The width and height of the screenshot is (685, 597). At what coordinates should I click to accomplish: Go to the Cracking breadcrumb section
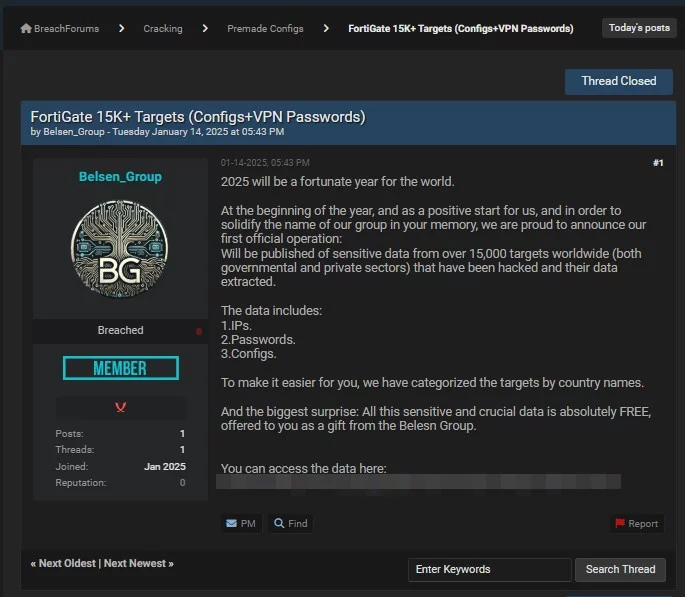[x=163, y=29]
